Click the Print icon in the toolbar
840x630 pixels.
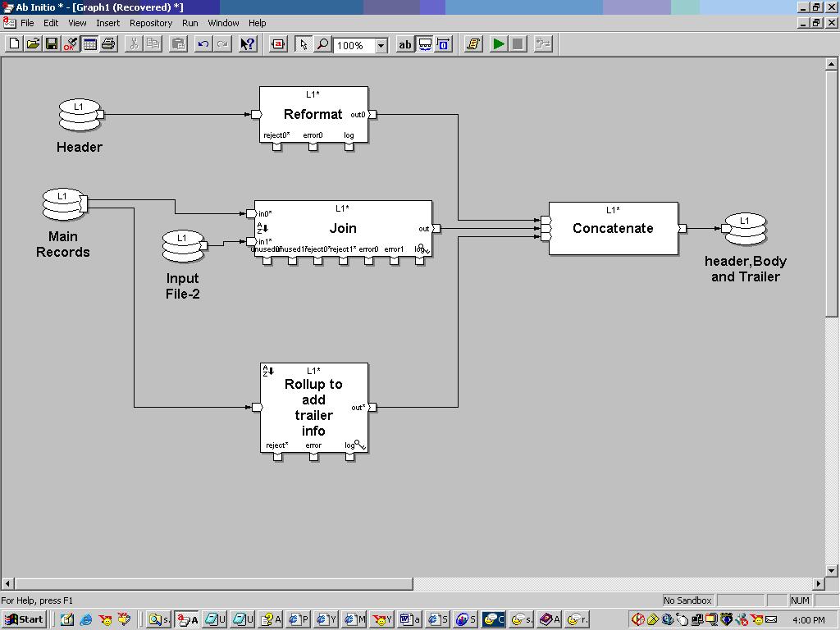[x=109, y=44]
